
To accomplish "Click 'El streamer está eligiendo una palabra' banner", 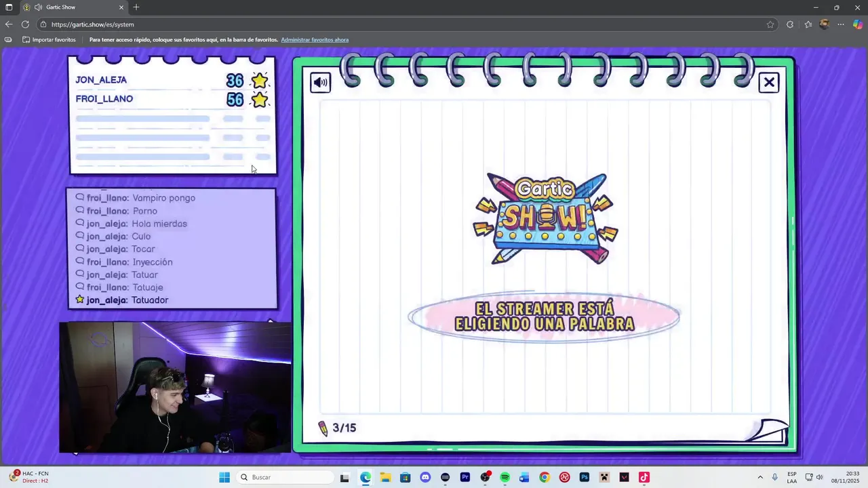I will tap(544, 317).
